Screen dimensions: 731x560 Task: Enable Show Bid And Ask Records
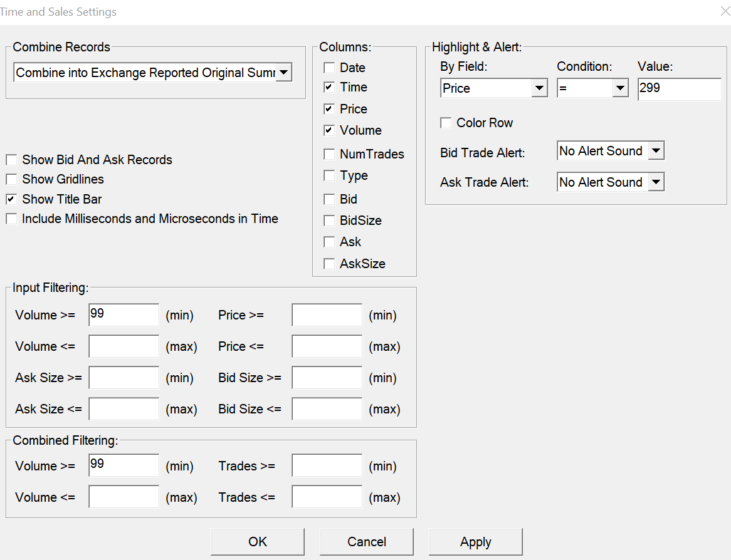click(x=11, y=160)
